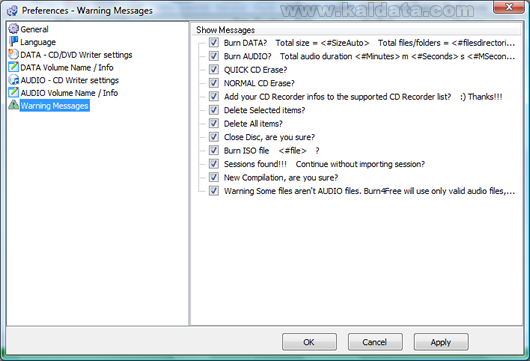Disable the Sessions found!!! checkbox
The width and height of the screenshot is (530, 361).
[213, 164]
